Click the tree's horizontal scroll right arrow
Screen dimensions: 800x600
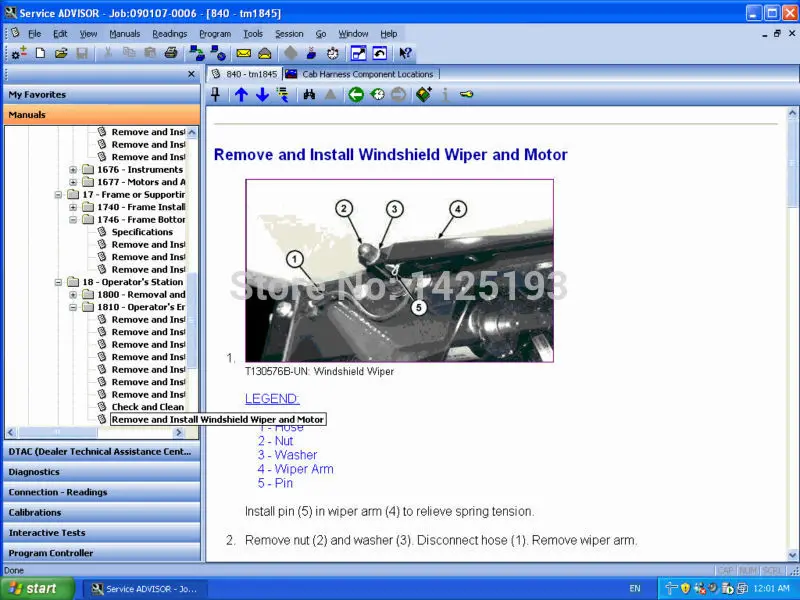[x=178, y=433]
